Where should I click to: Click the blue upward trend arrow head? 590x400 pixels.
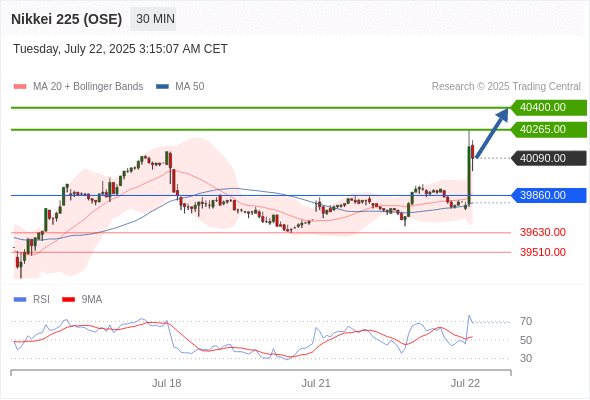click(502, 115)
